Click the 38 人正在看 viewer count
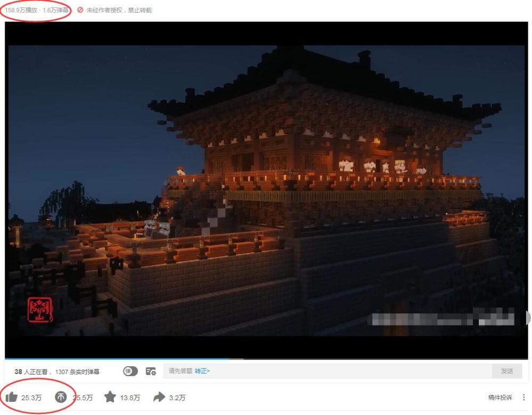The width and height of the screenshot is (532, 415). point(31,371)
